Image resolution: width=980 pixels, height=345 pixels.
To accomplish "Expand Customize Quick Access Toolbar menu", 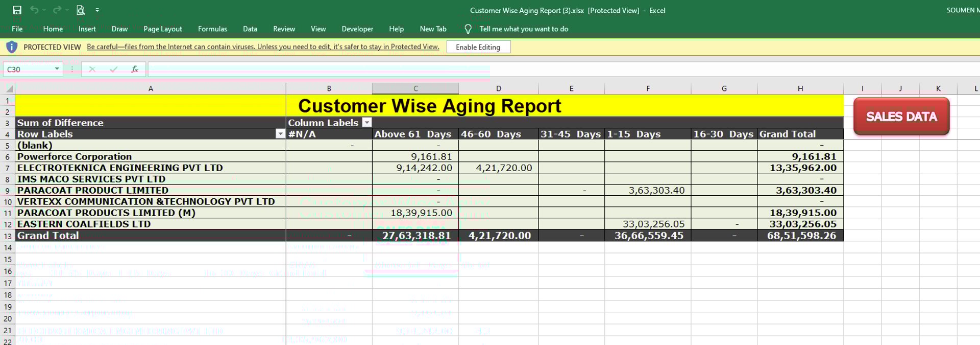I will (97, 10).
